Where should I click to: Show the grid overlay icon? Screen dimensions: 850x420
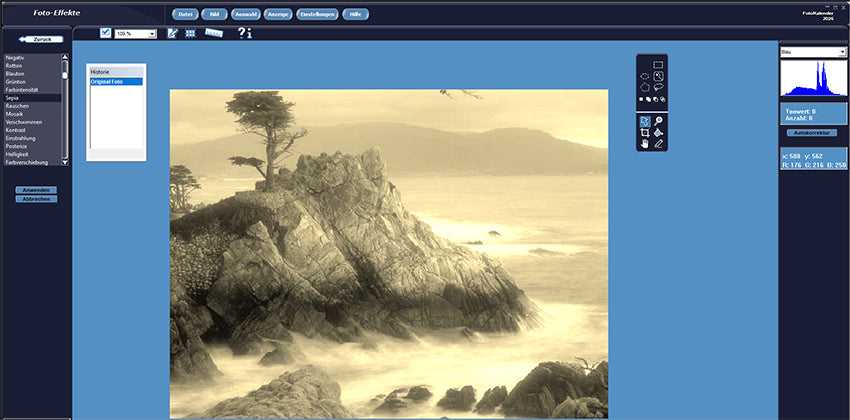(x=190, y=33)
